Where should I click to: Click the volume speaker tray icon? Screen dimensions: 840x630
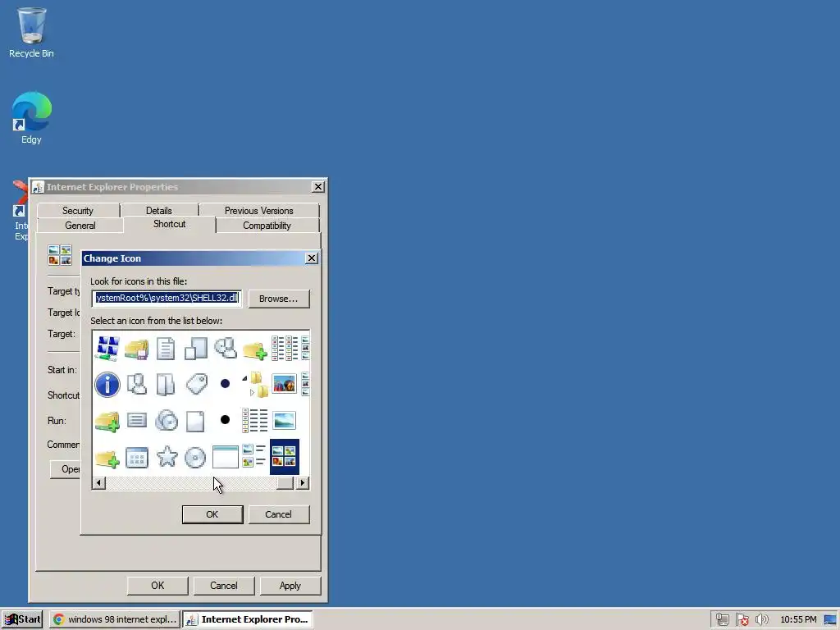click(x=761, y=619)
